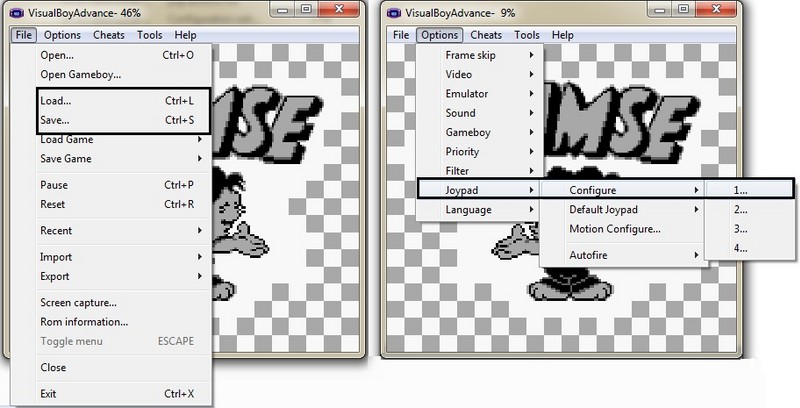Expand the Sound submenu
The width and height of the screenshot is (800, 408).
480,113
